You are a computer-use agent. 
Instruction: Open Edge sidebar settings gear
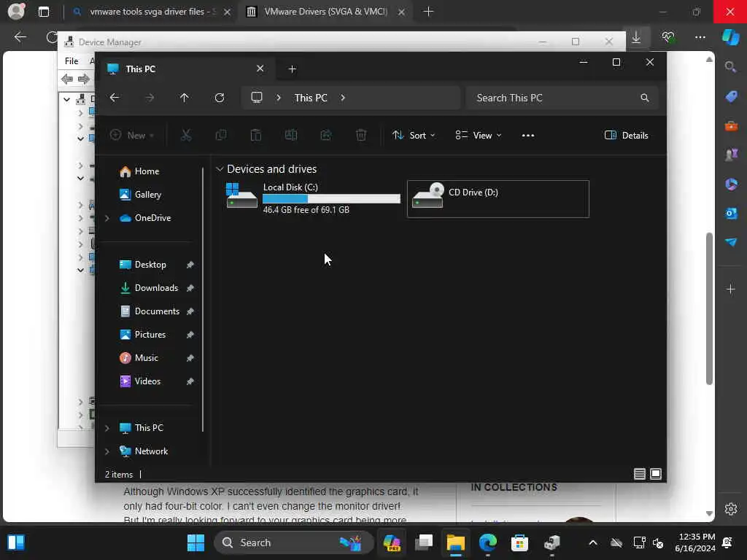(731, 508)
